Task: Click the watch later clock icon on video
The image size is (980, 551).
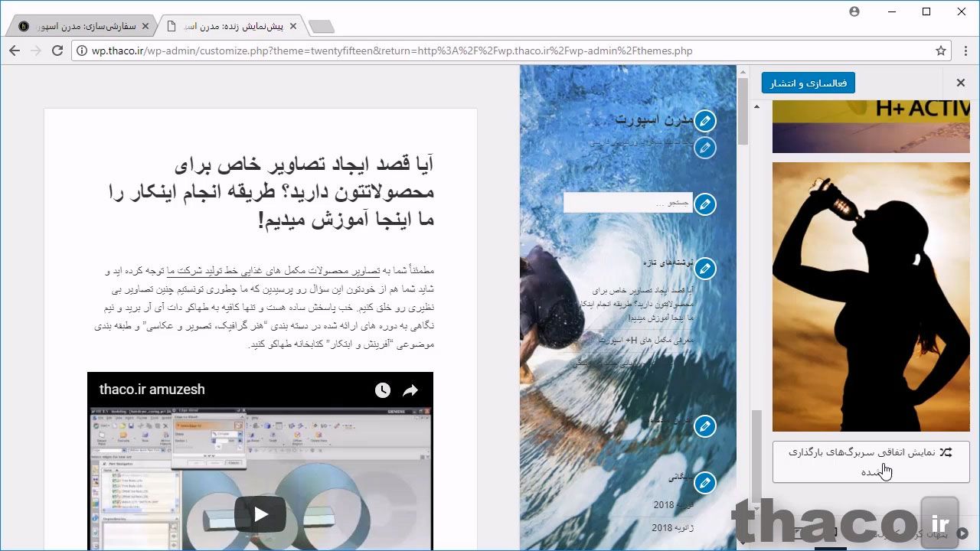Action: pyautogui.click(x=382, y=390)
